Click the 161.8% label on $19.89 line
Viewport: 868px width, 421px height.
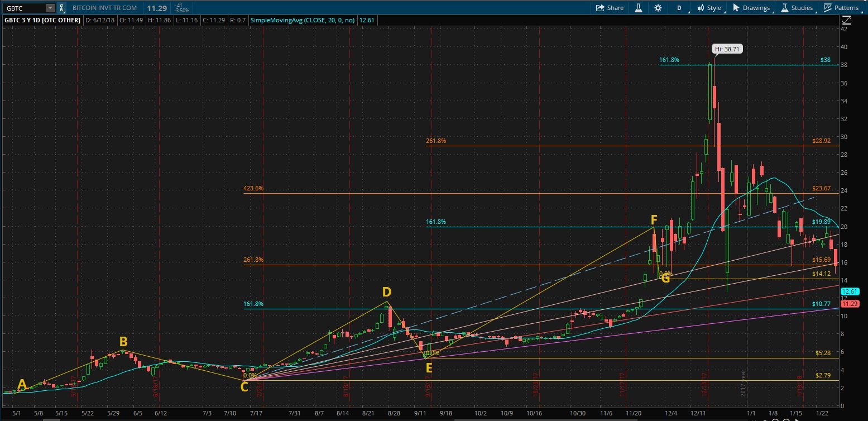pos(436,222)
